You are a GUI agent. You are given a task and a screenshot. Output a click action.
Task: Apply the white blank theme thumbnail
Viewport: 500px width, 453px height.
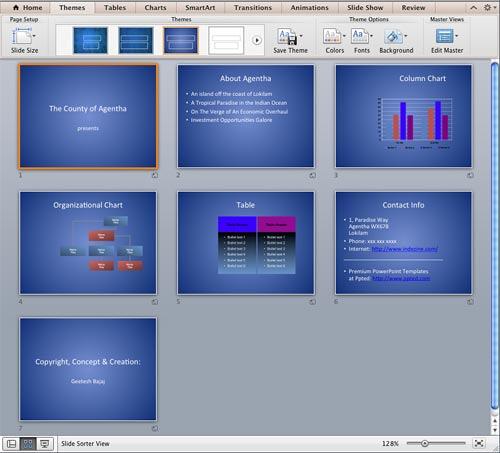(226, 41)
